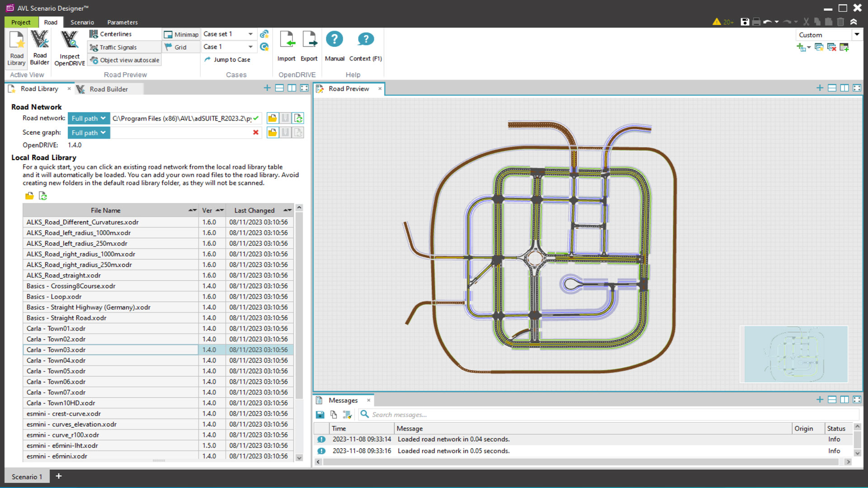
Task: Click the delete layout red X icon
Action: [831, 47]
